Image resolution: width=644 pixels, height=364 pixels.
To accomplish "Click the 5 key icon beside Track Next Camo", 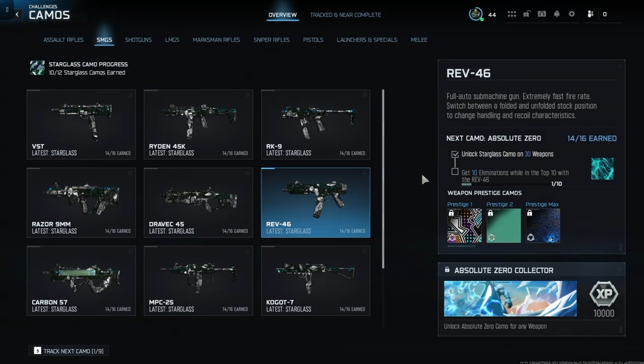I will pyautogui.click(x=37, y=351).
